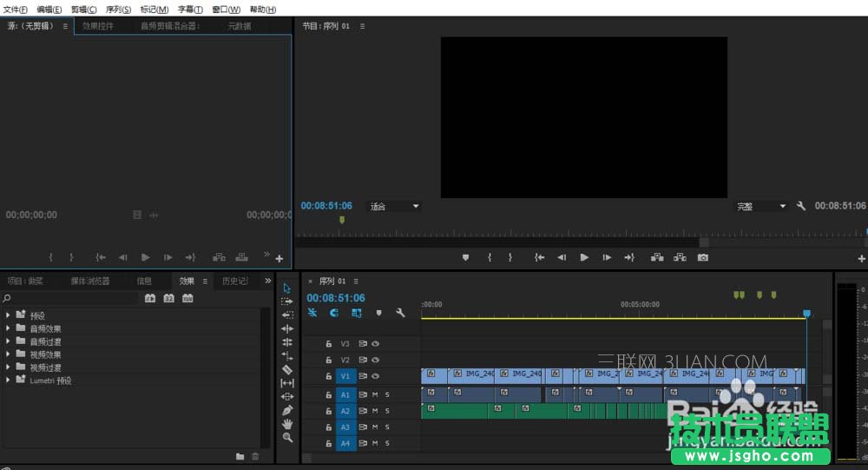The height and width of the screenshot is (470, 868).
Task: Toggle V3 track output eye
Action: (375, 344)
